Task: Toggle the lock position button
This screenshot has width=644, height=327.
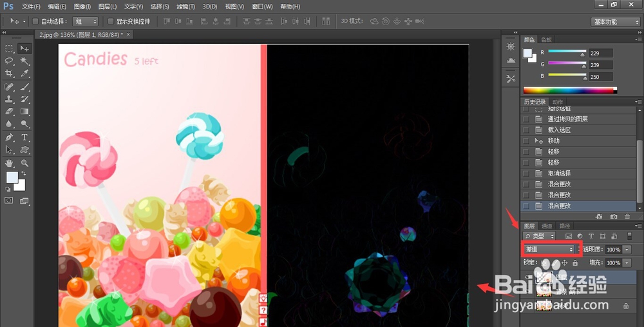Action: point(565,263)
